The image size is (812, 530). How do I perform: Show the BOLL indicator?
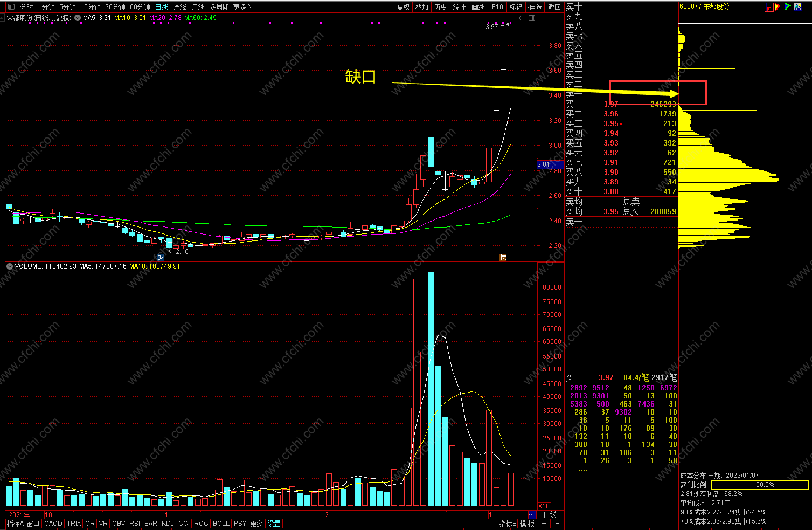click(221, 524)
